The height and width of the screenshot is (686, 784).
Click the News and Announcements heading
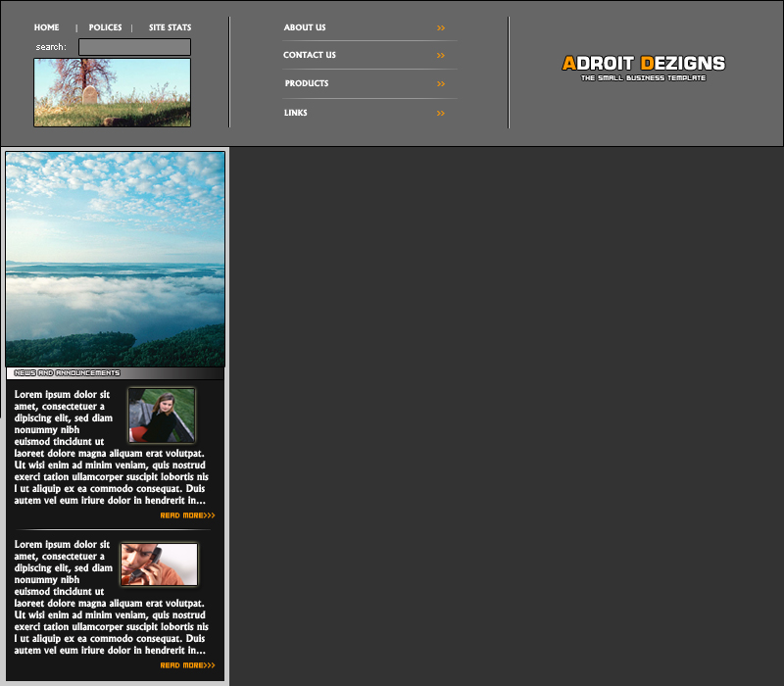pos(67,373)
